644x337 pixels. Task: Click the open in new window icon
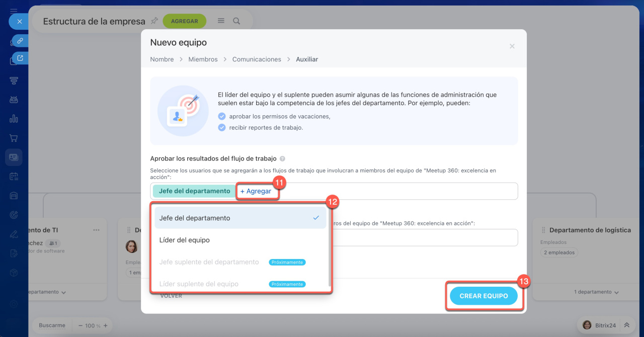tap(20, 58)
